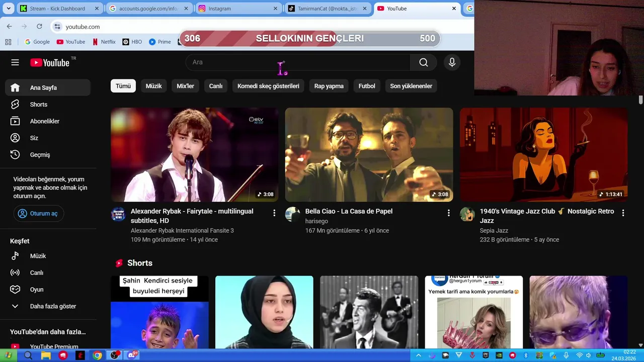Open YouTube Premium in the sidebar

48,346
